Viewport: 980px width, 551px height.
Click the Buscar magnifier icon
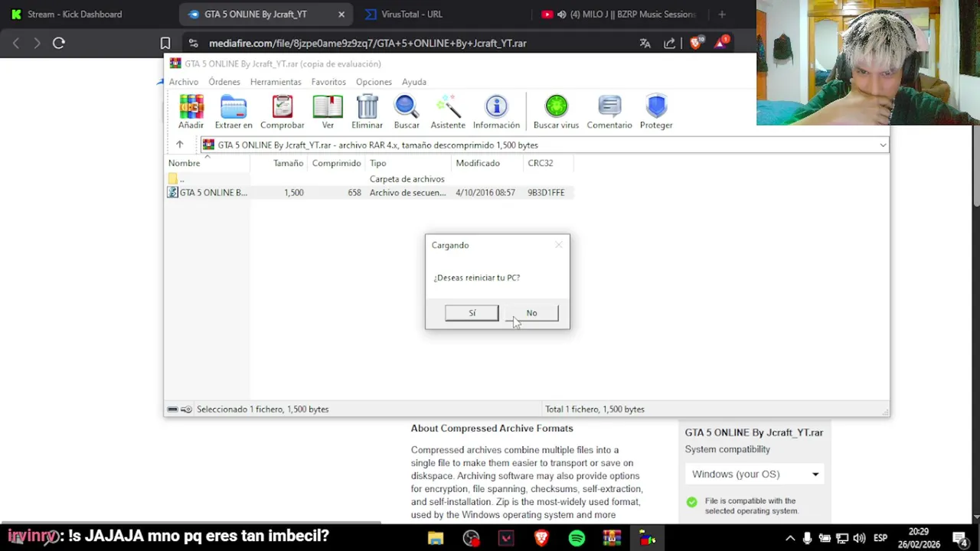click(x=407, y=112)
